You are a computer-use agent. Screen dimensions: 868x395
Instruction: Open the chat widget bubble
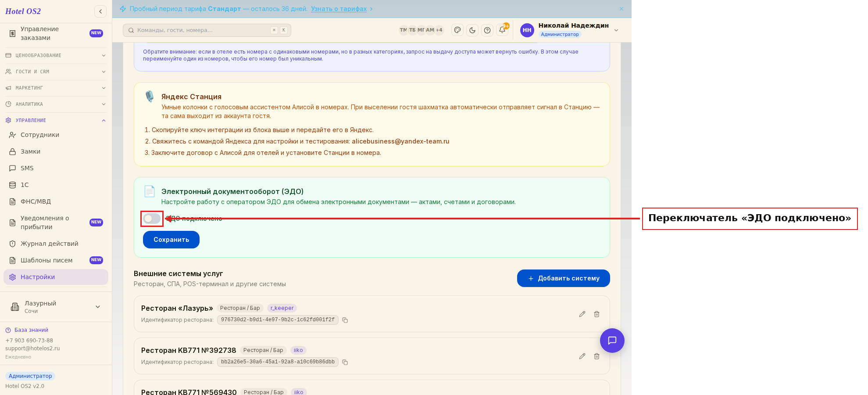pyautogui.click(x=612, y=341)
